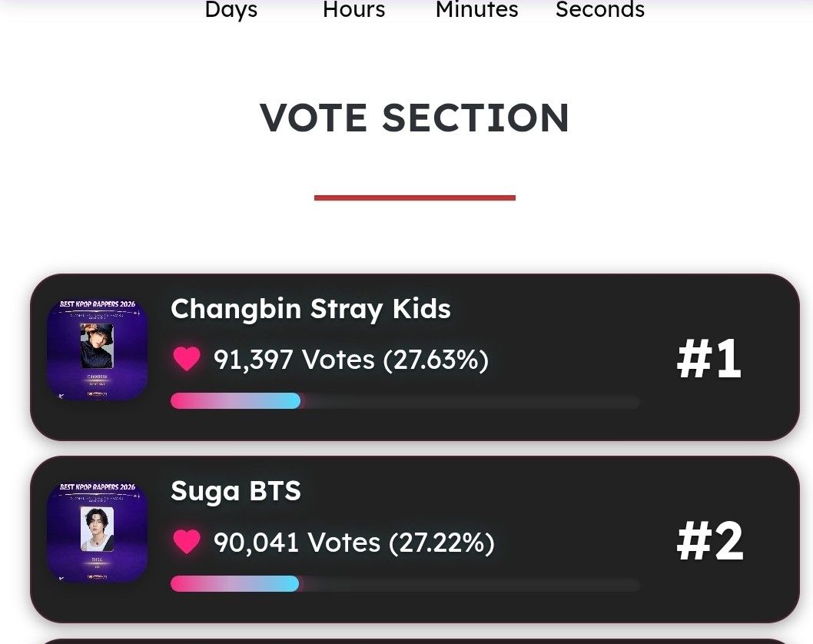
Task: Click the Seconds countdown label
Action: [599, 10]
